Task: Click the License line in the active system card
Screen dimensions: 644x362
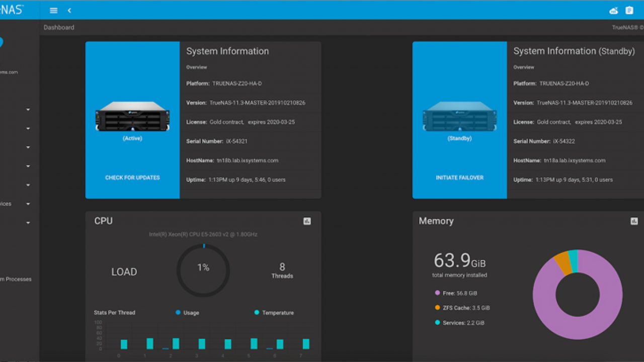Action: pyautogui.click(x=240, y=122)
